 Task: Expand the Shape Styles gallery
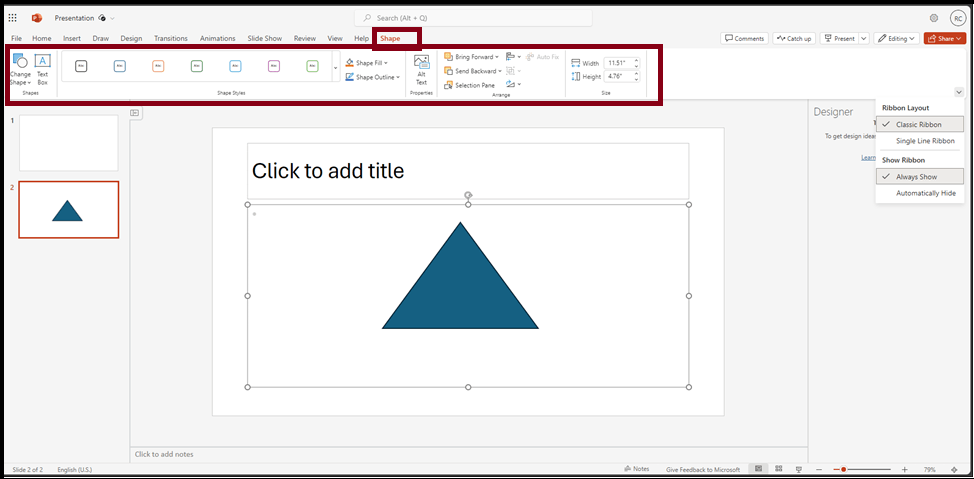pos(336,67)
